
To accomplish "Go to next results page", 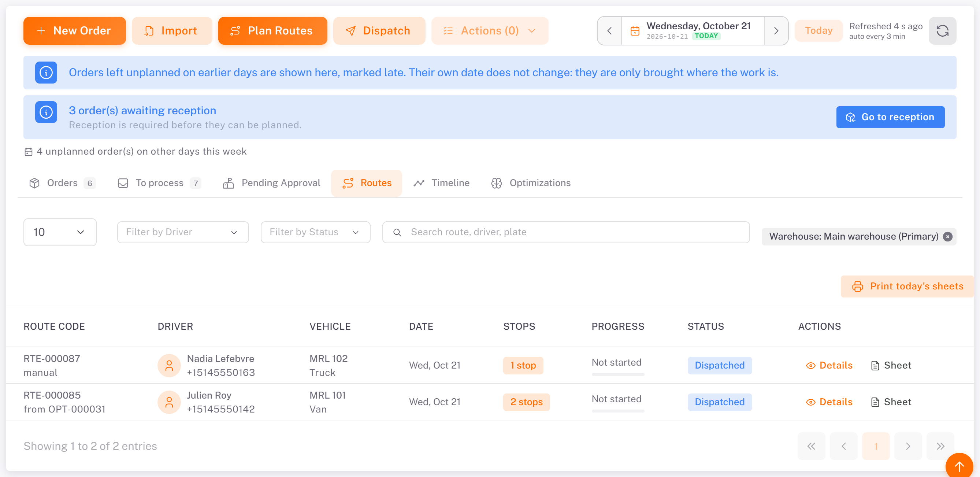I will pos(908,446).
